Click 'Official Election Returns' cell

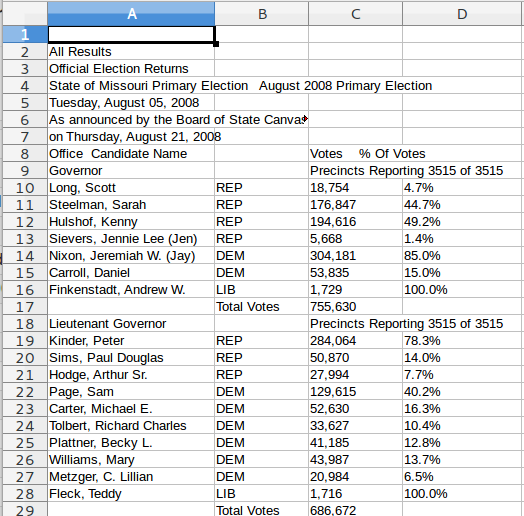click(x=131, y=69)
